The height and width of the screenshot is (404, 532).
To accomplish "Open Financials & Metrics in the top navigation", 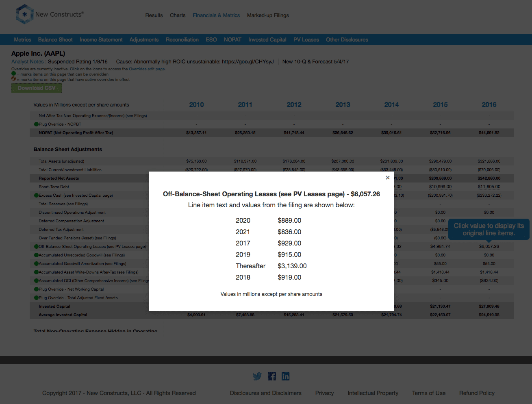I will [216, 15].
